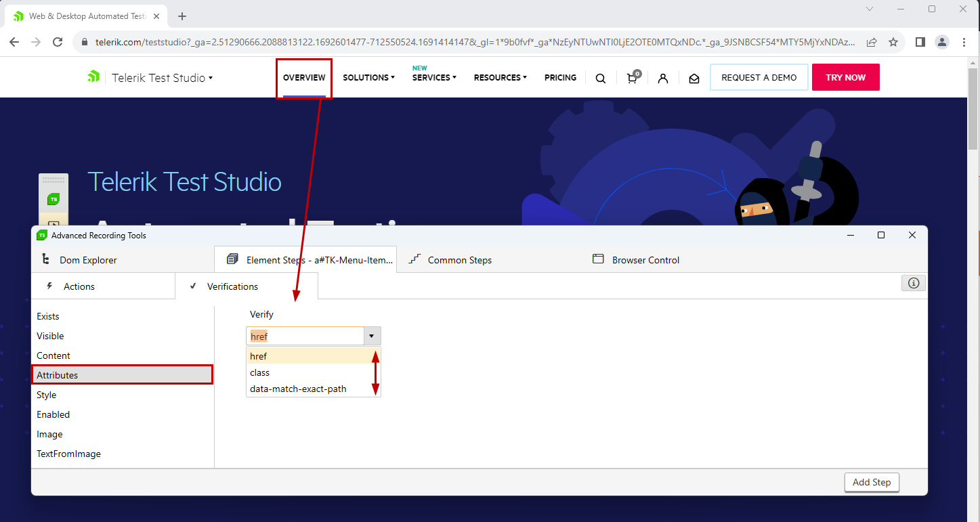The height and width of the screenshot is (522, 980).
Task: Click the Chrome back arrow
Action: tap(14, 42)
